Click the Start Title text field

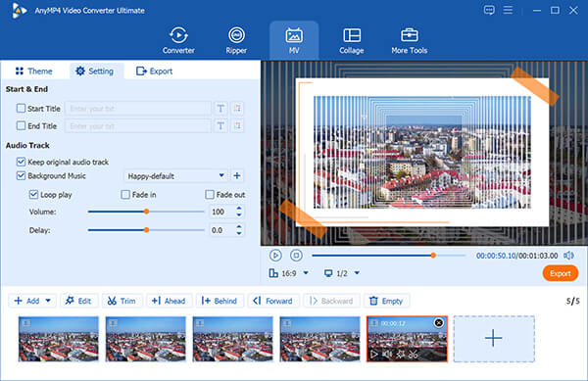point(138,109)
